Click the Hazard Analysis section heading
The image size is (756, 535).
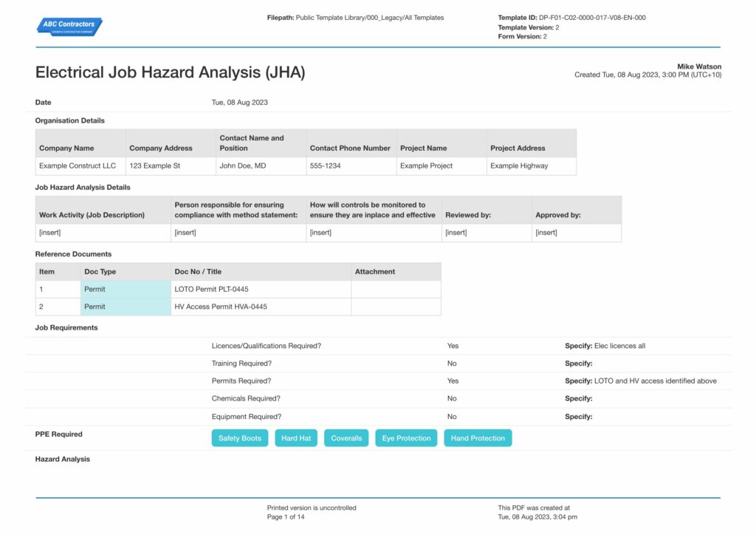[x=62, y=460]
